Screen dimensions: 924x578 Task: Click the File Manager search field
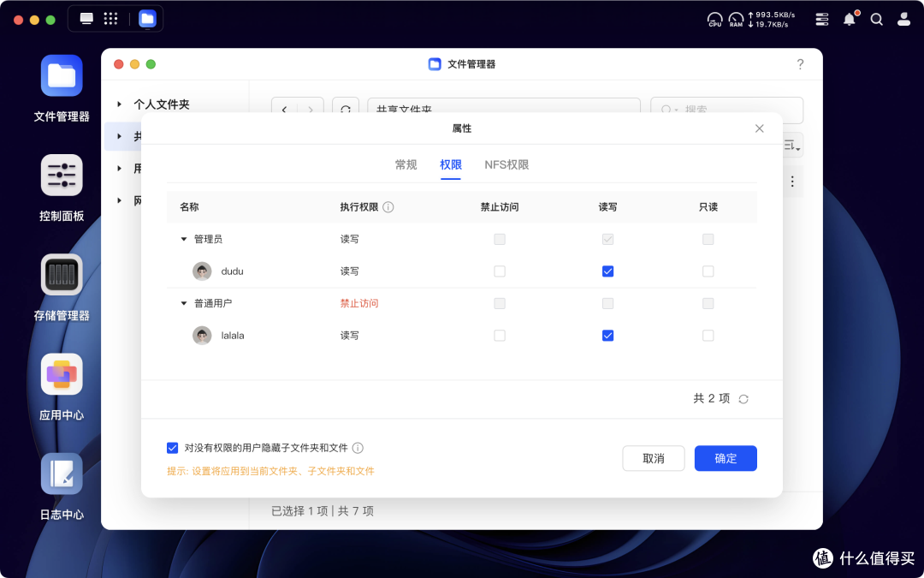tap(726, 110)
